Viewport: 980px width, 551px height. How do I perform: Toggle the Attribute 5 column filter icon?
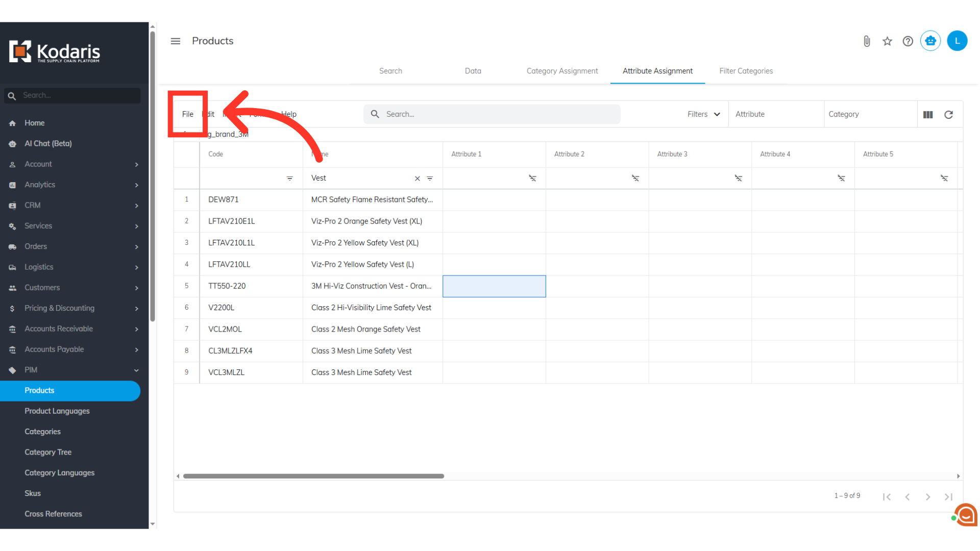pyautogui.click(x=944, y=178)
